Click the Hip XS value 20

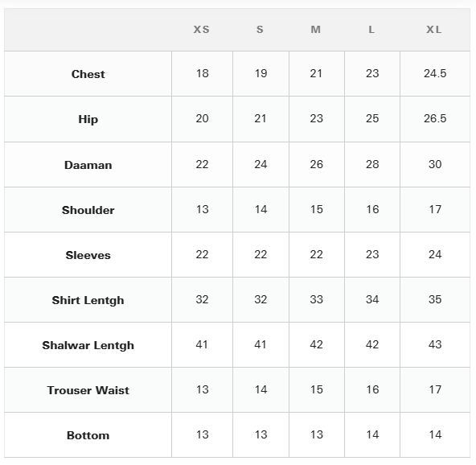pos(202,118)
